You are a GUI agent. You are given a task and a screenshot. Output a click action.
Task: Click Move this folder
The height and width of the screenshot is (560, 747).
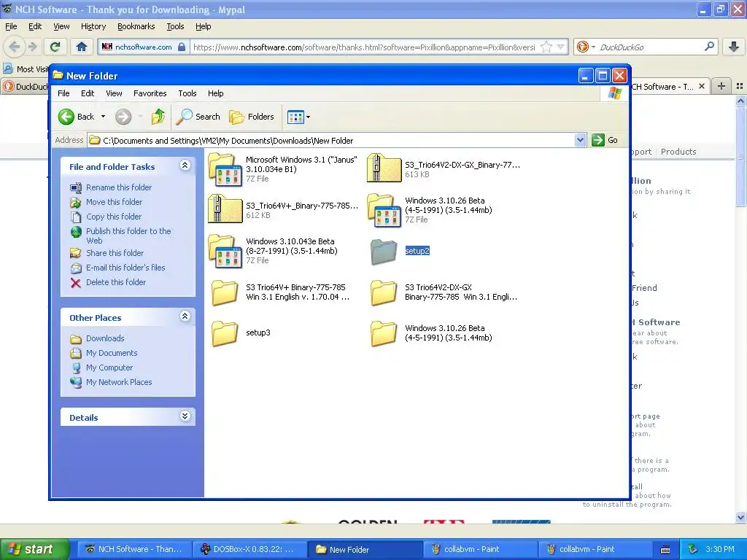114,202
